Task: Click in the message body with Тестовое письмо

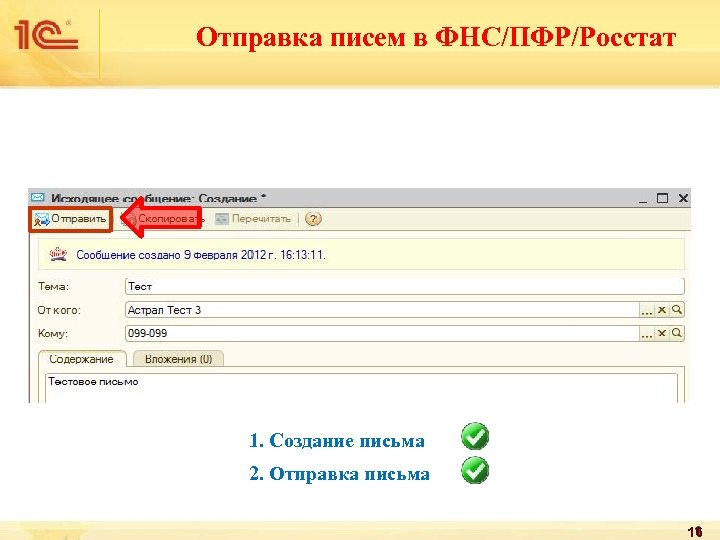Action: pyautogui.click(x=361, y=388)
